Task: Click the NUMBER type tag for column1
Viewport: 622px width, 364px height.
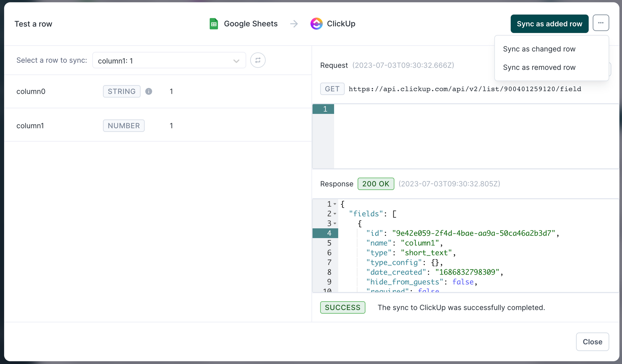Action: (x=123, y=125)
